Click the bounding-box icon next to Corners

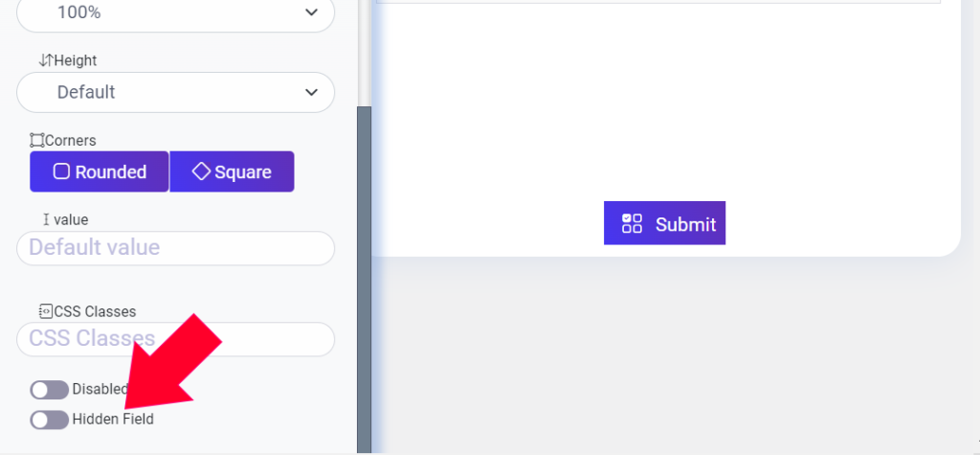(37, 141)
